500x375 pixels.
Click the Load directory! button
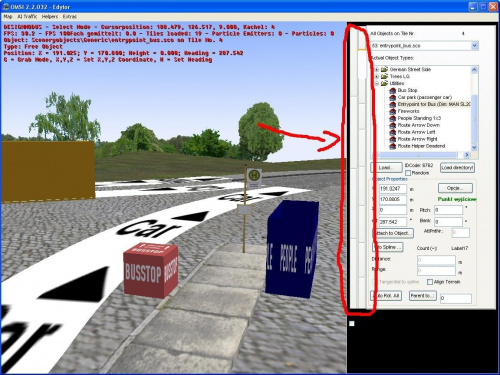457,168
